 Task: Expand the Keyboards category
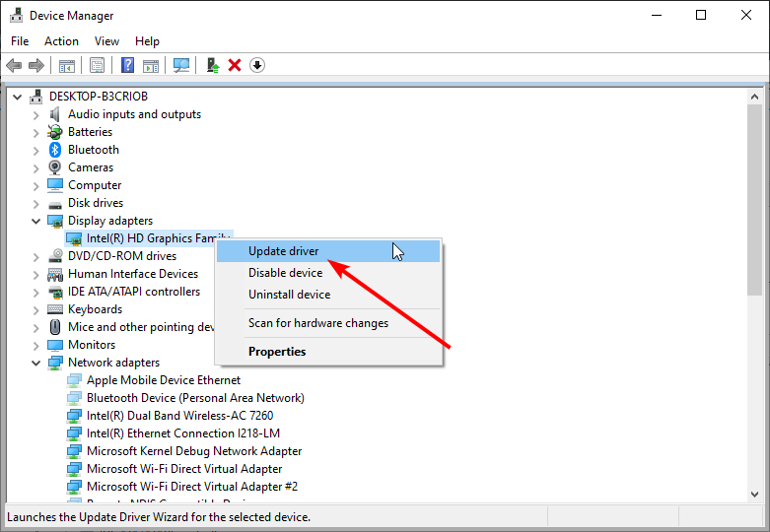35,310
